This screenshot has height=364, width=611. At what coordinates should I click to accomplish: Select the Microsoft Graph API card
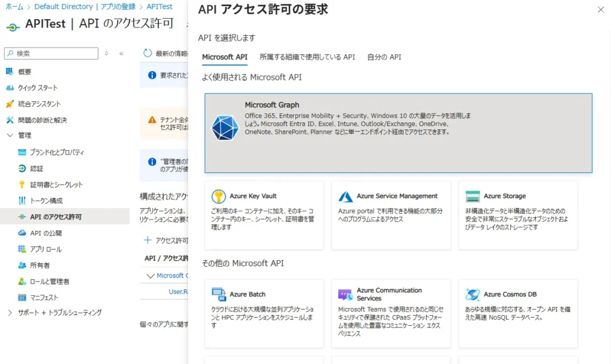pyautogui.click(x=398, y=133)
